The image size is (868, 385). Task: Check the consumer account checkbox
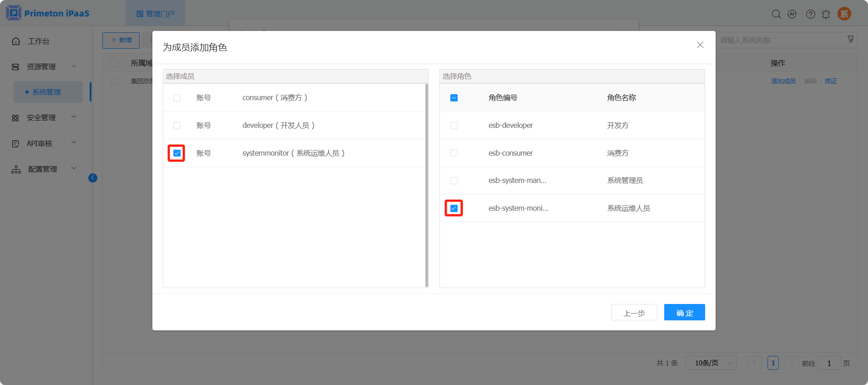tap(177, 98)
